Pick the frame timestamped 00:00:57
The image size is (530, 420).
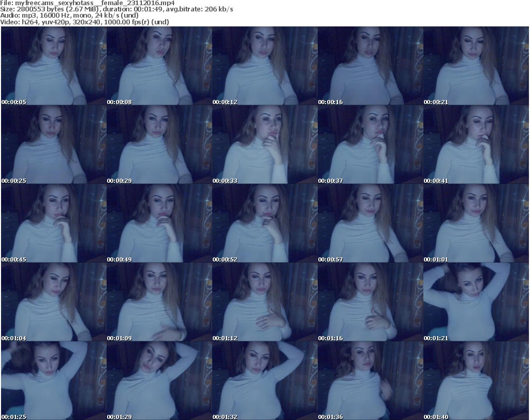click(371, 223)
